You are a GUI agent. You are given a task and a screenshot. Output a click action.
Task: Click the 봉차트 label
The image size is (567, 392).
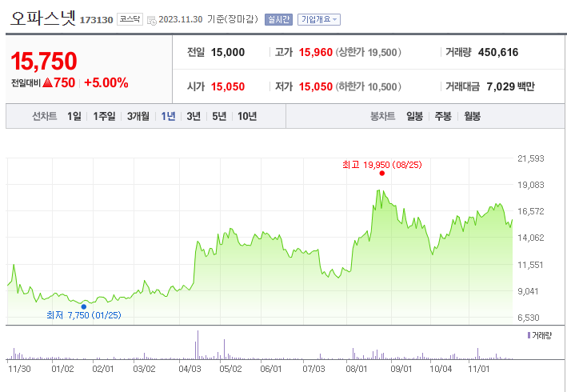(x=382, y=116)
